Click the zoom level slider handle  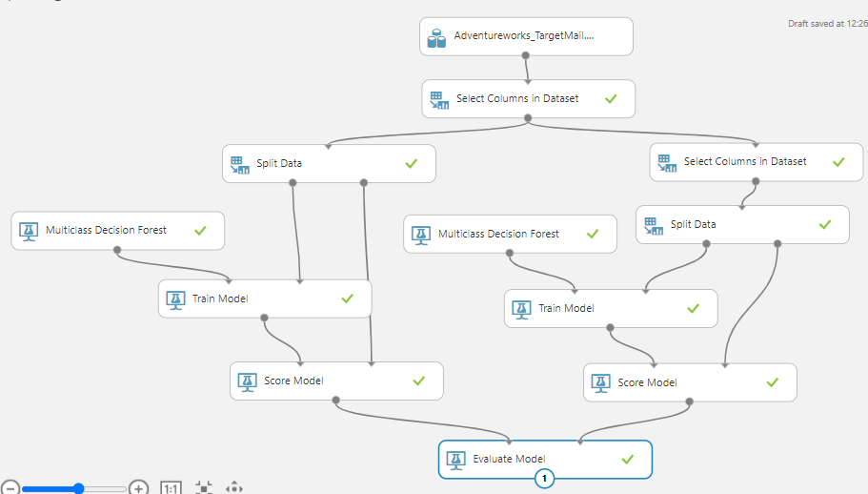(x=79, y=488)
